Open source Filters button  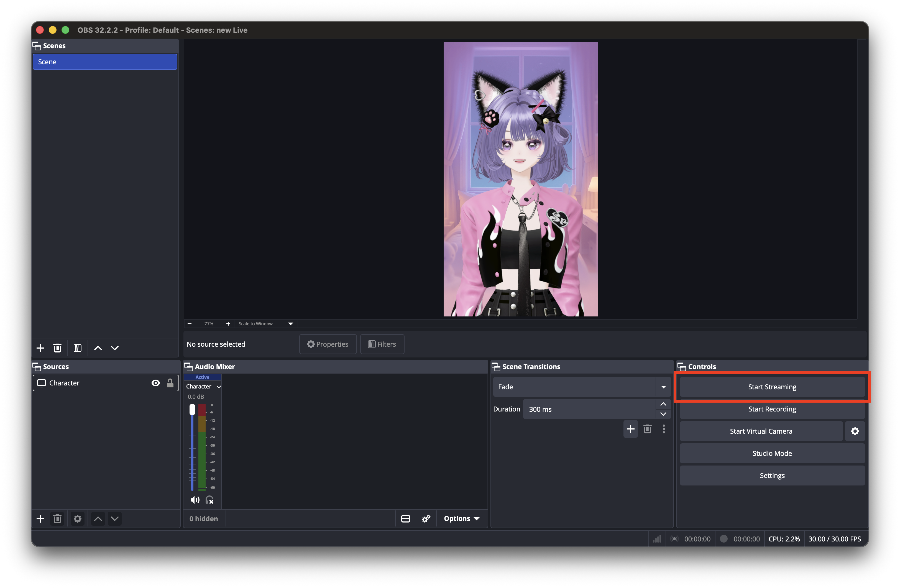coord(382,344)
